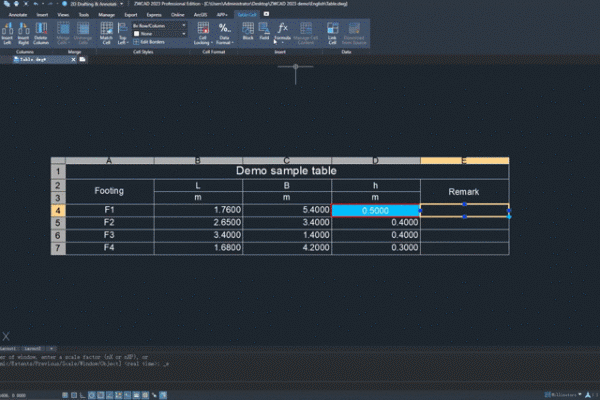Switch to the Layout1 tab
The height and width of the screenshot is (400, 600).
coord(9,348)
